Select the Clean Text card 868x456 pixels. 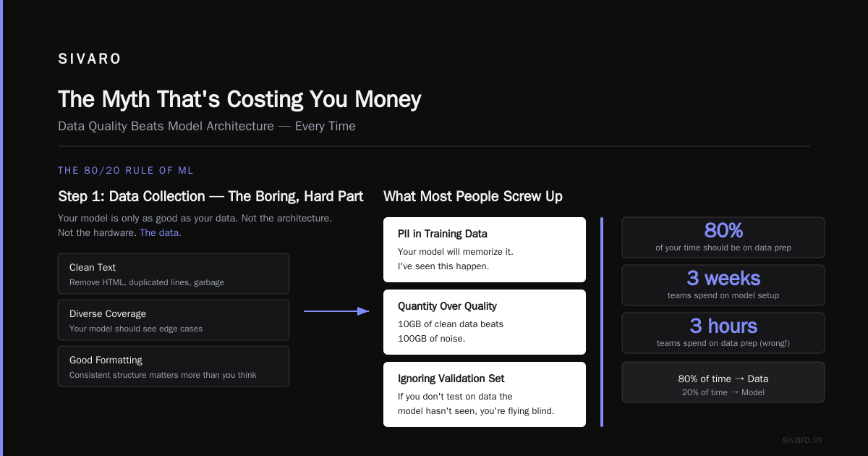coord(174,274)
